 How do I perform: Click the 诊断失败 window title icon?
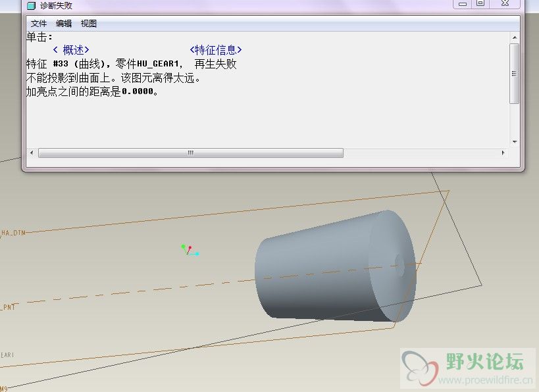(32, 5)
